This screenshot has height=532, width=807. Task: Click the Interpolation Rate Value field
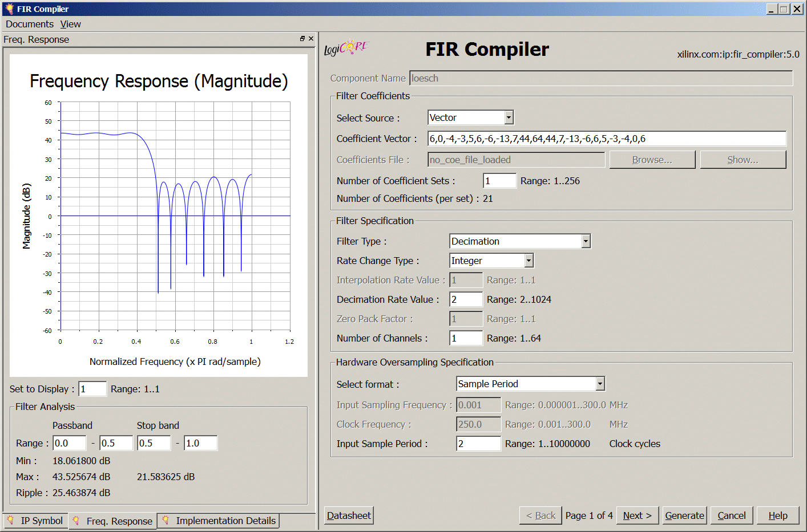click(466, 280)
